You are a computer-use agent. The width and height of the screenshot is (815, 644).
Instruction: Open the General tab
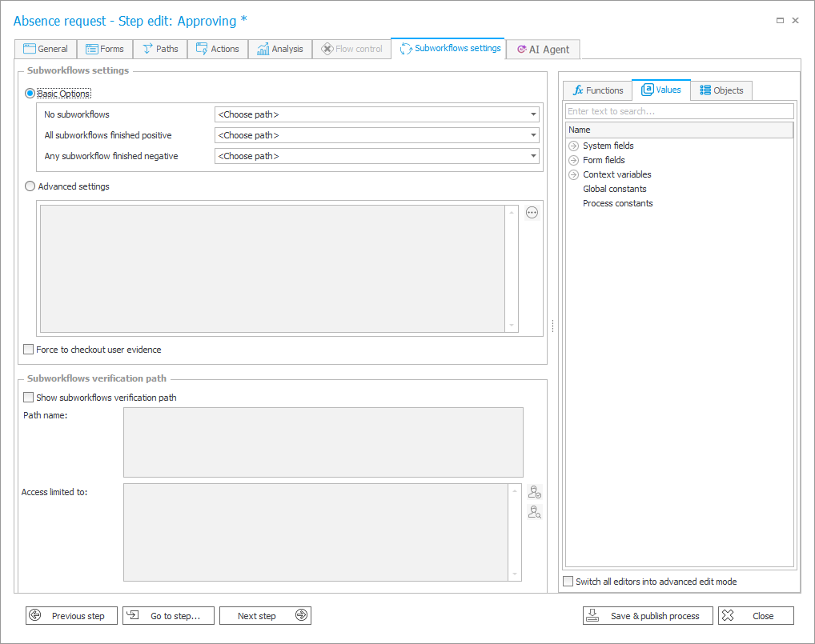46,49
